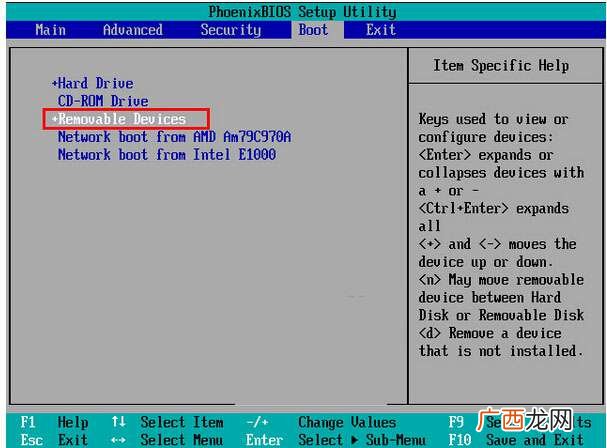Select the Boot tab
This screenshot has height=448, width=607.
click(313, 30)
